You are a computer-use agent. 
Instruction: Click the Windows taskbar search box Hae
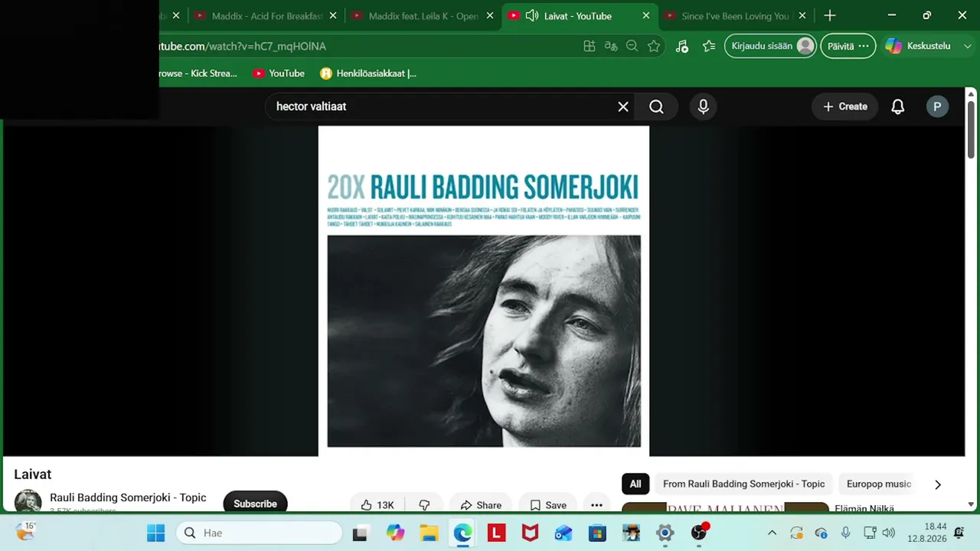[x=259, y=533]
